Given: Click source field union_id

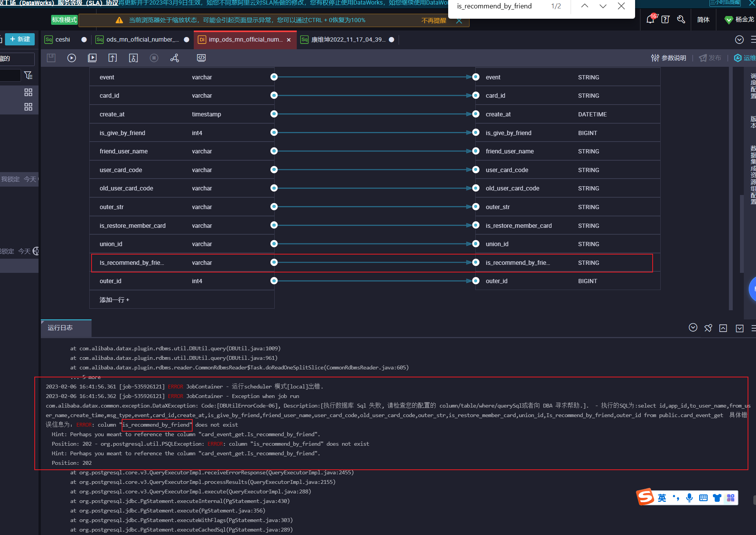Looking at the screenshot, I should tap(111, 244).
